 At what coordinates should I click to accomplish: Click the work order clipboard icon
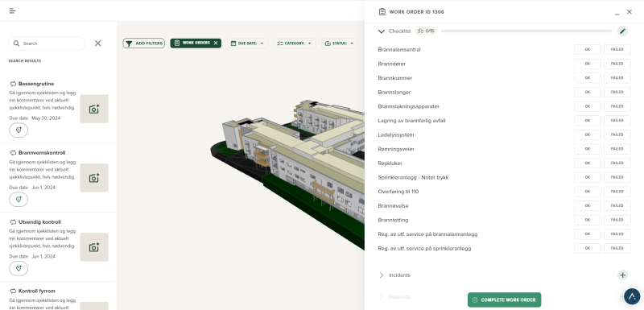(382, 12)
